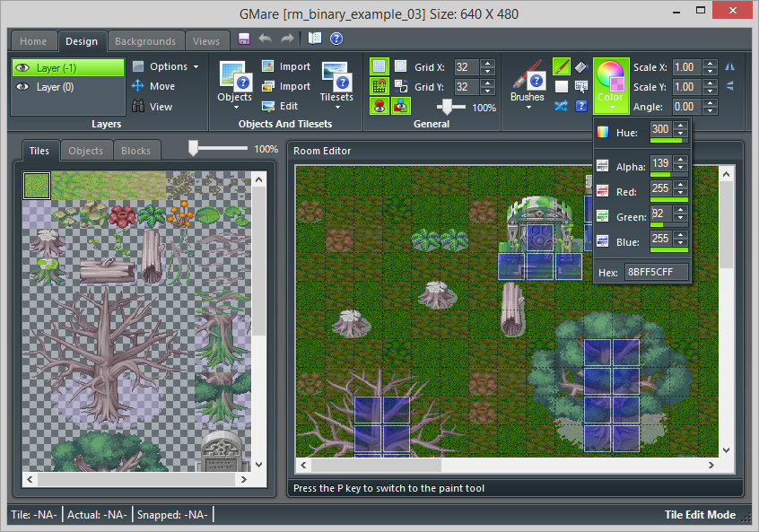Click the undo arrow icon
The height and width of the screenshot is (532, 759).
tap(266, 39)
